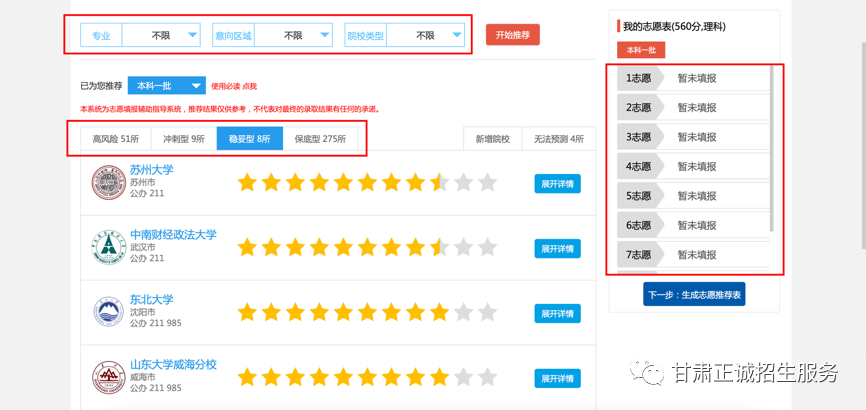Switch to the 冲刺型 9所 tab
866x410 pixels.
184,139
